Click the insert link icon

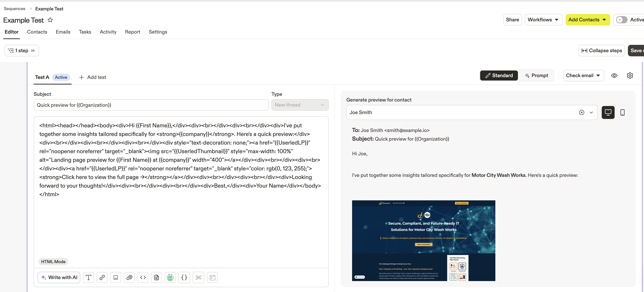102,277
